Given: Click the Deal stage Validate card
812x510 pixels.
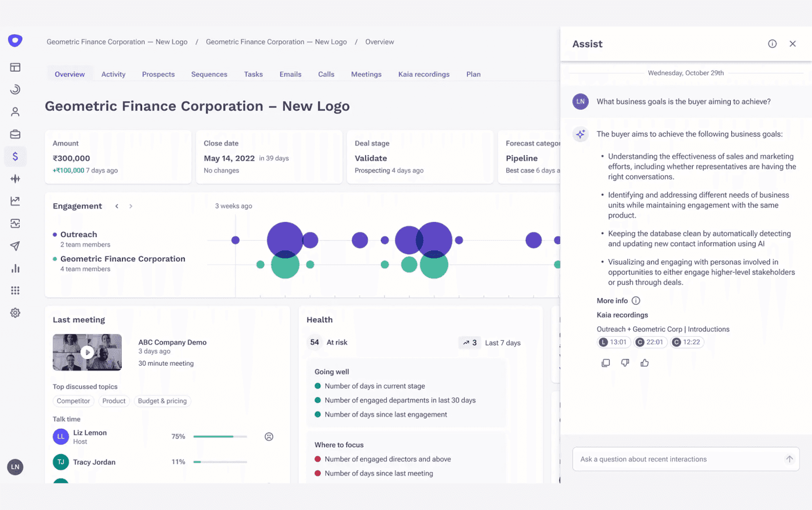Looking at the screenshot, I should pos(420,157).
